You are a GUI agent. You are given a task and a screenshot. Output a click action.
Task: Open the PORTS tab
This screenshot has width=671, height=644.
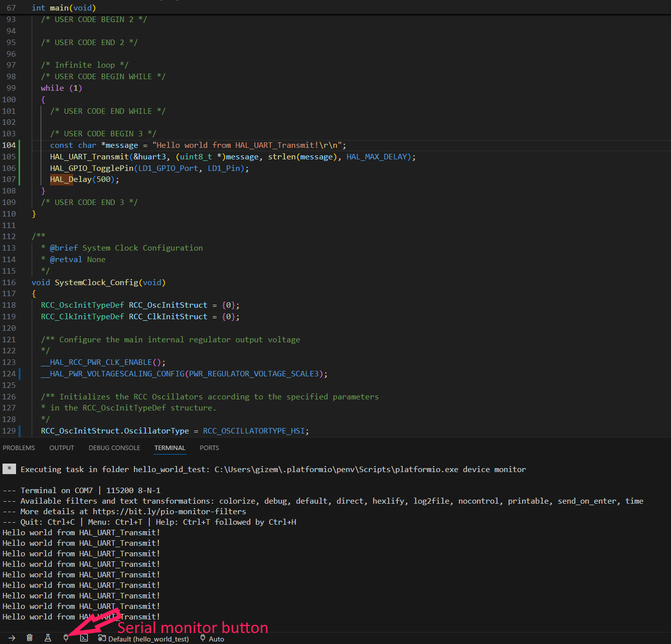coord(209,448)
